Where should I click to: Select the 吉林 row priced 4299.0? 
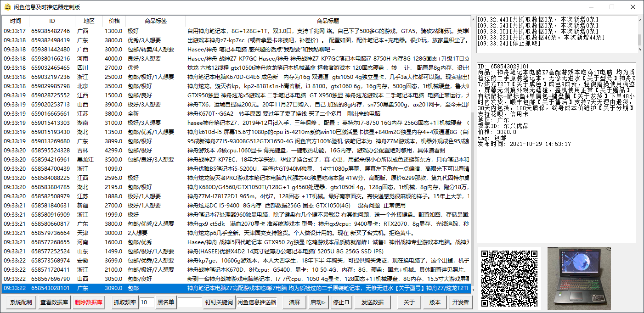[236, 151]
